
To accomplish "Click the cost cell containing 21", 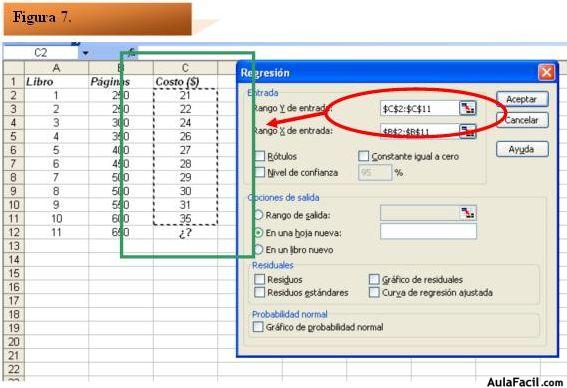I will point(185,95).
